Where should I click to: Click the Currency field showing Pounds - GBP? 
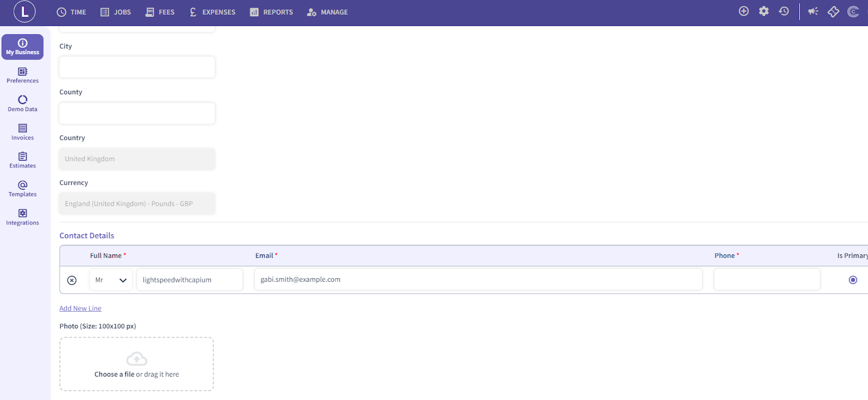[137, 204]
